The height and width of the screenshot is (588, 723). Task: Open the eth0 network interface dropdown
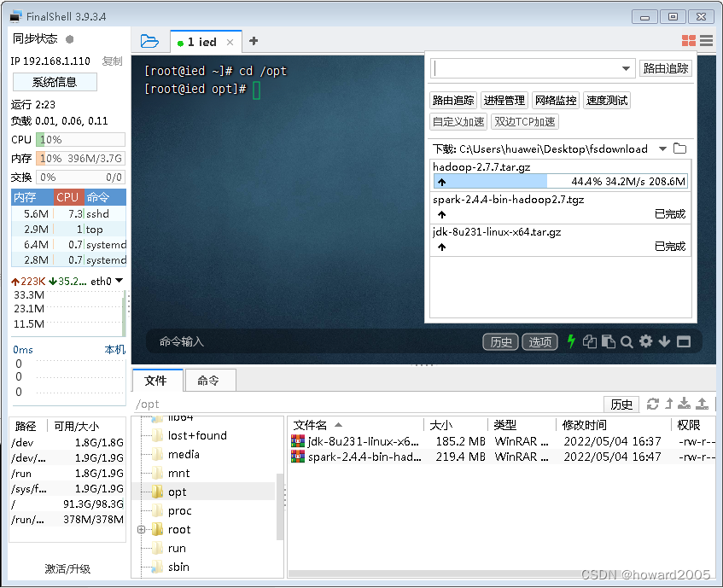[x=119, y=281]
